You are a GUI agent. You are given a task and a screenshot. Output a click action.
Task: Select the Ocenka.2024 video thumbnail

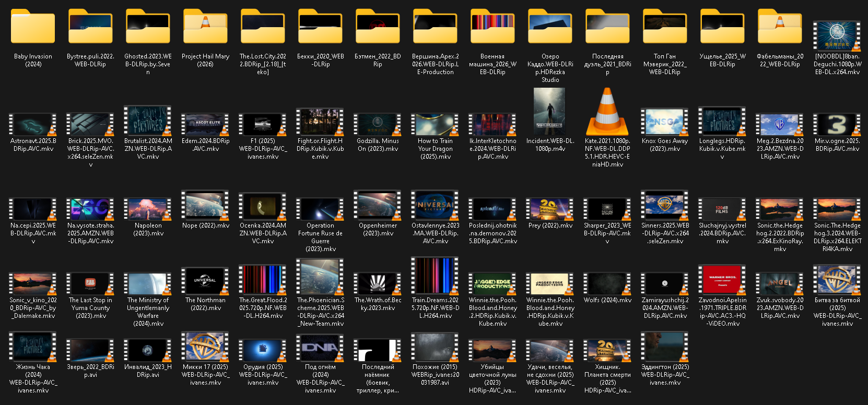pyautogui.click(x=263, y=207)
